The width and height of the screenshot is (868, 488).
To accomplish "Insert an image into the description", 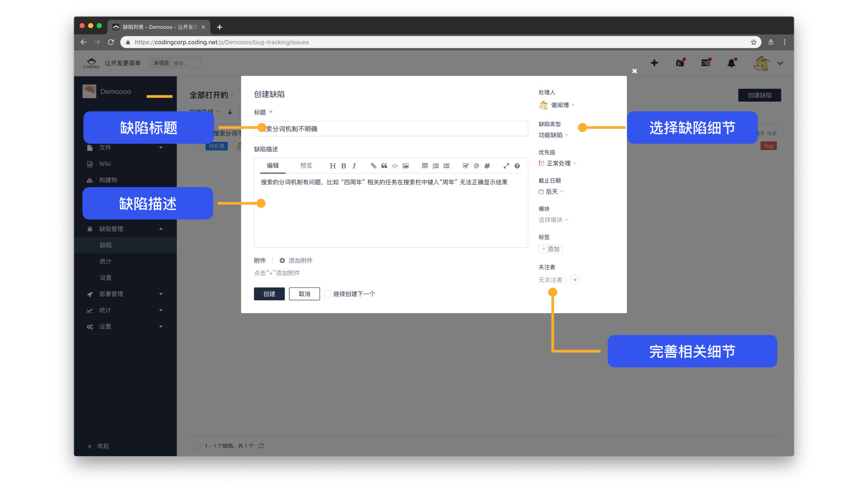I will pyautogui.click(x=406, y=166).
